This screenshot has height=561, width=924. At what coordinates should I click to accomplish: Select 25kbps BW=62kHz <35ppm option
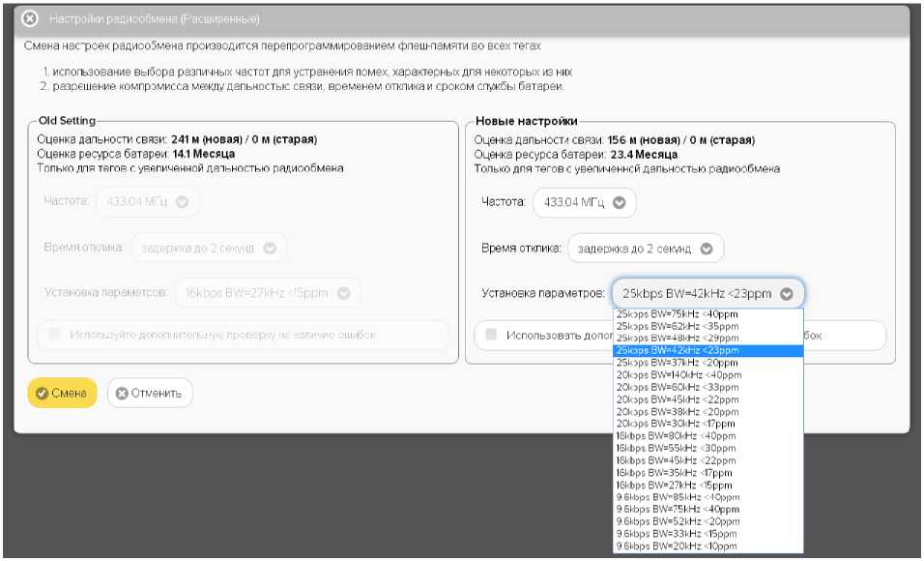(x=708, y=326)
